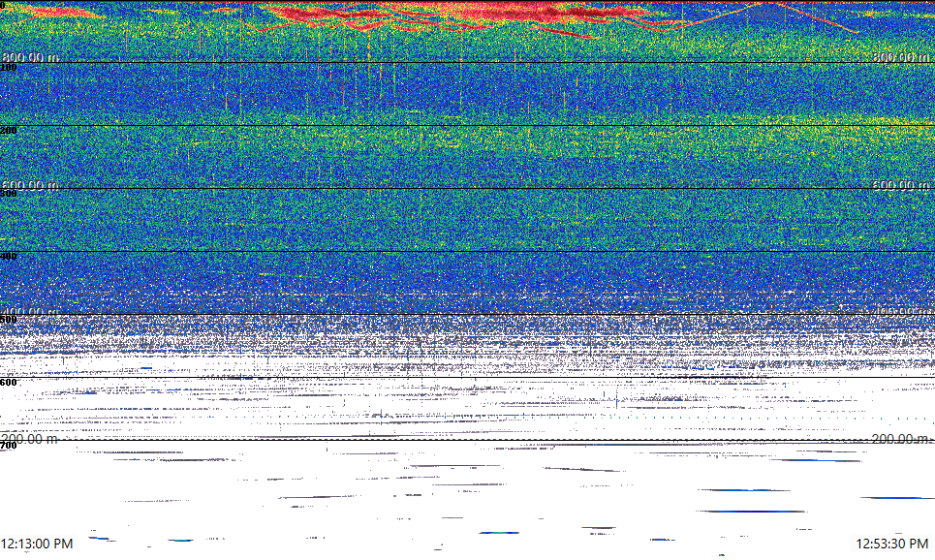Viewport: 935px width, 560px height.
Task: Click the left 600.00 m range label
Action: 30,185
